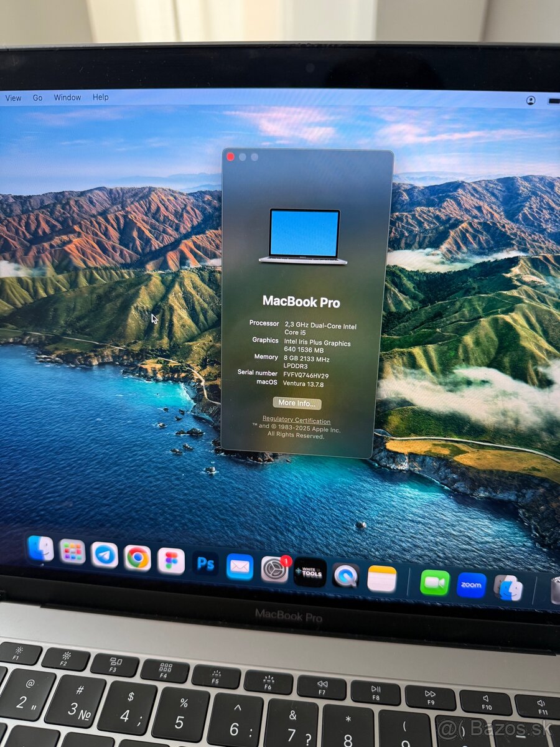560x747 pixels.
Task: Launch Photoshop from the Dock
Action: click(x=205, y=564)
